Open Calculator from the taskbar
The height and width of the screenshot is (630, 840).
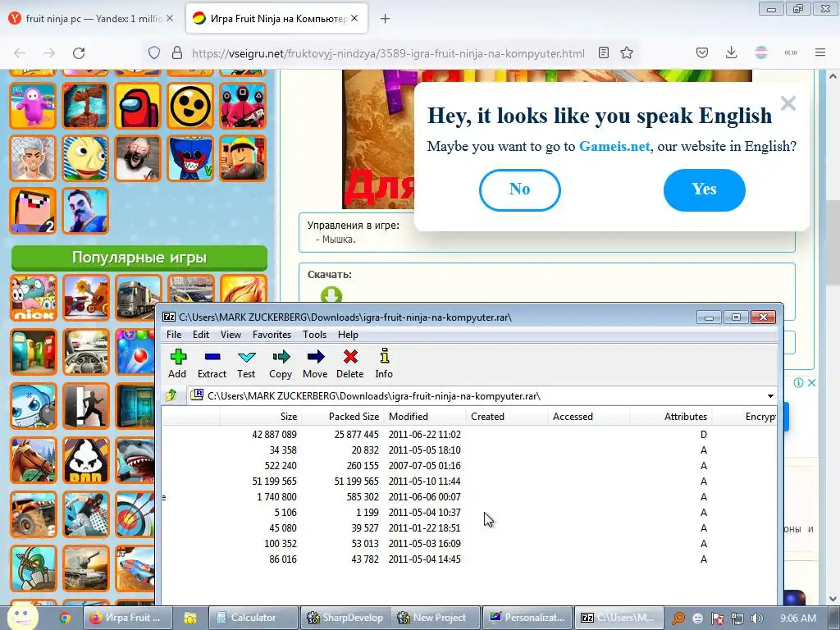253,618
